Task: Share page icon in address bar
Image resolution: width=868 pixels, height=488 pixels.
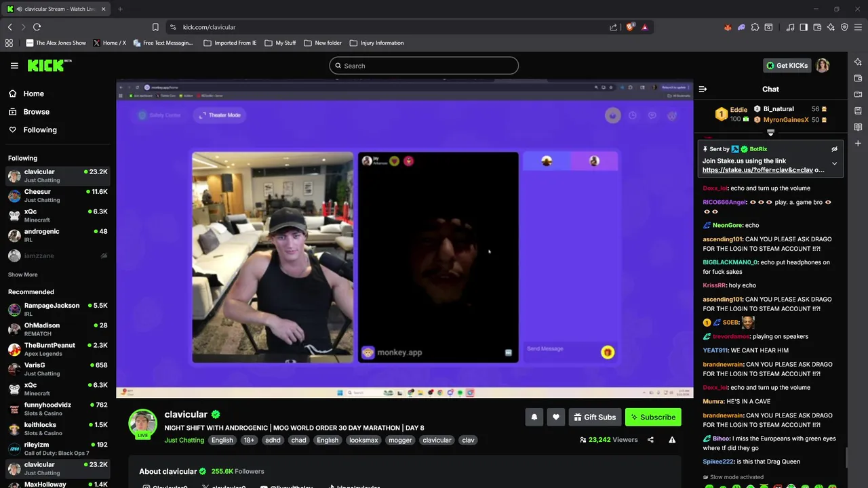Action: click(613, 27)
